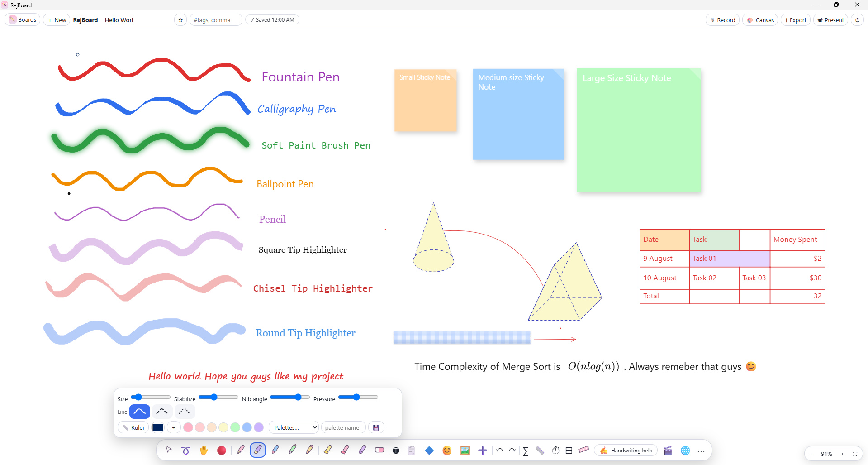The height and width of the screenshot is (465, 868).
Task: Select dashed line style
Action: 162,412
